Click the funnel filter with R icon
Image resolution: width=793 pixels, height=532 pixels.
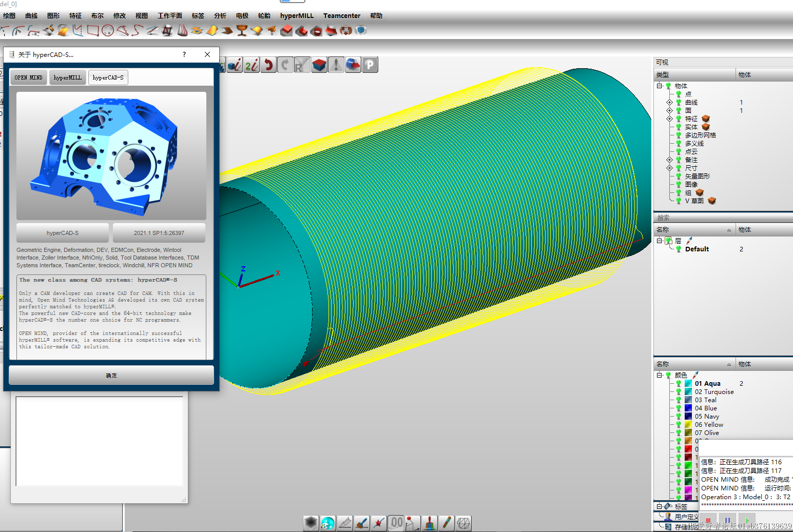(302, 65)
